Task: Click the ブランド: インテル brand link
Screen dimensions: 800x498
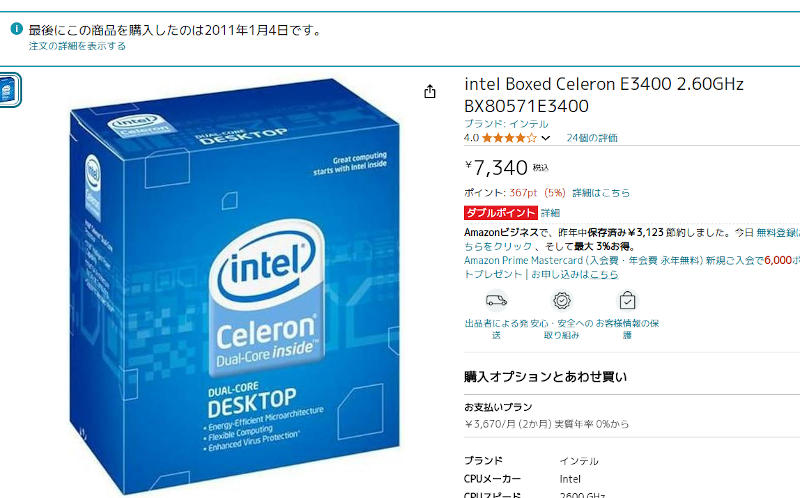Action: pos(506,123)
